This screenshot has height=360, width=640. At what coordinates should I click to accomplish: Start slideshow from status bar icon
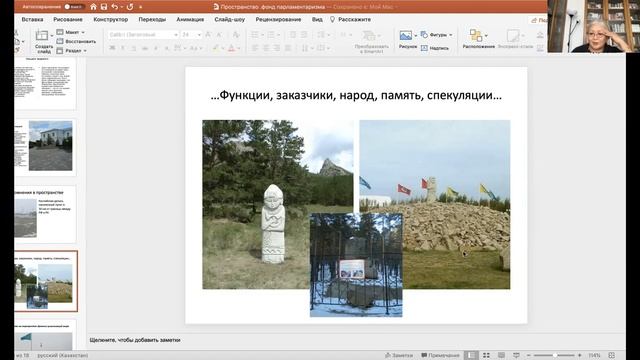[x=516, y=355]
